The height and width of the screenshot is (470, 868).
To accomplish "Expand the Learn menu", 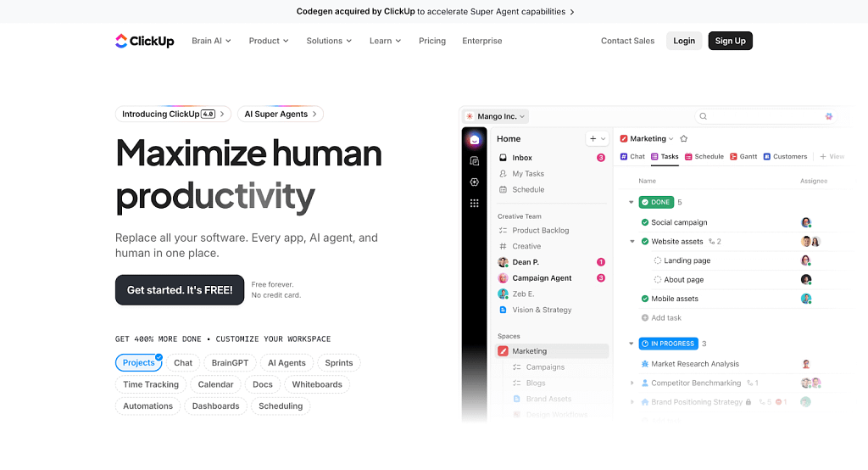I will pos(386,41).
